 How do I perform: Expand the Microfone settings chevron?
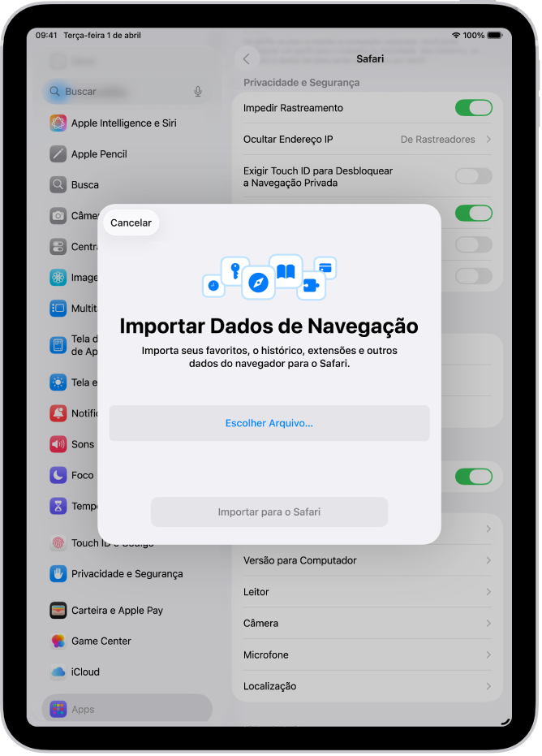coord(488,654)
